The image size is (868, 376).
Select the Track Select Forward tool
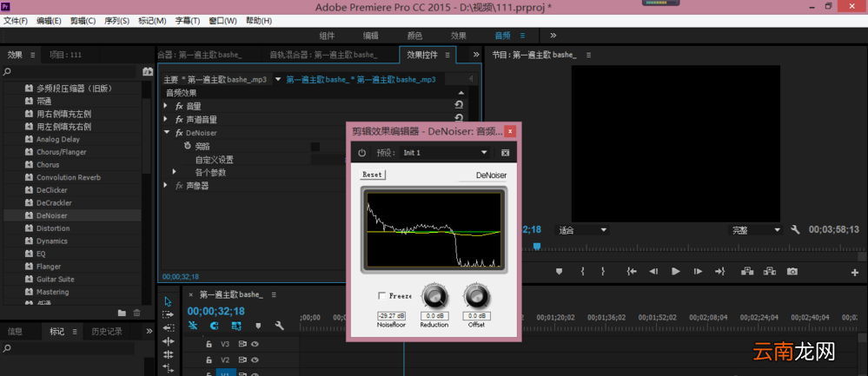tap(169, 314)
